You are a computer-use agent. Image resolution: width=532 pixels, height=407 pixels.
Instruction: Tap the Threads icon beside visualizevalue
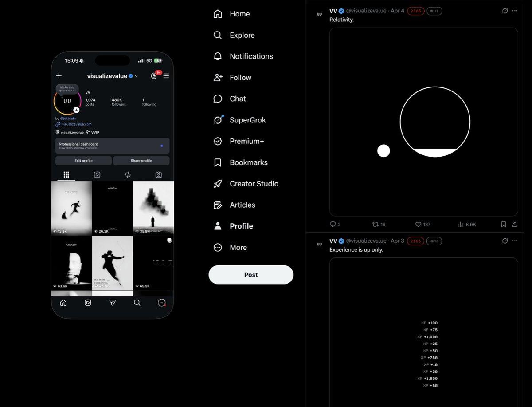(x=154, y=75)
